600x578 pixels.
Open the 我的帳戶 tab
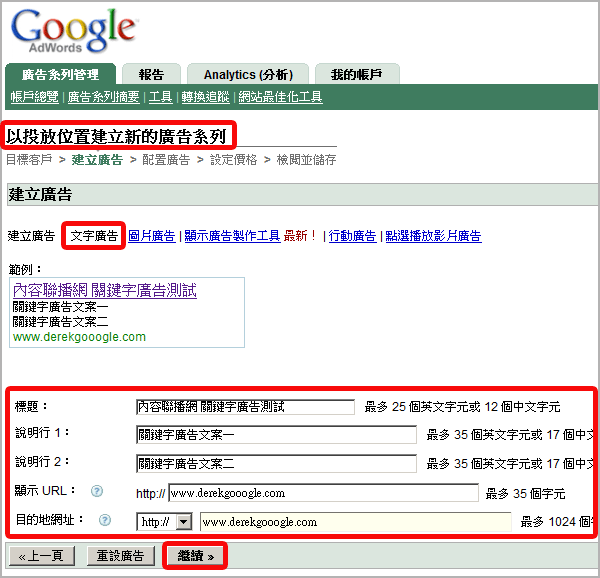[x=357, y=74]
